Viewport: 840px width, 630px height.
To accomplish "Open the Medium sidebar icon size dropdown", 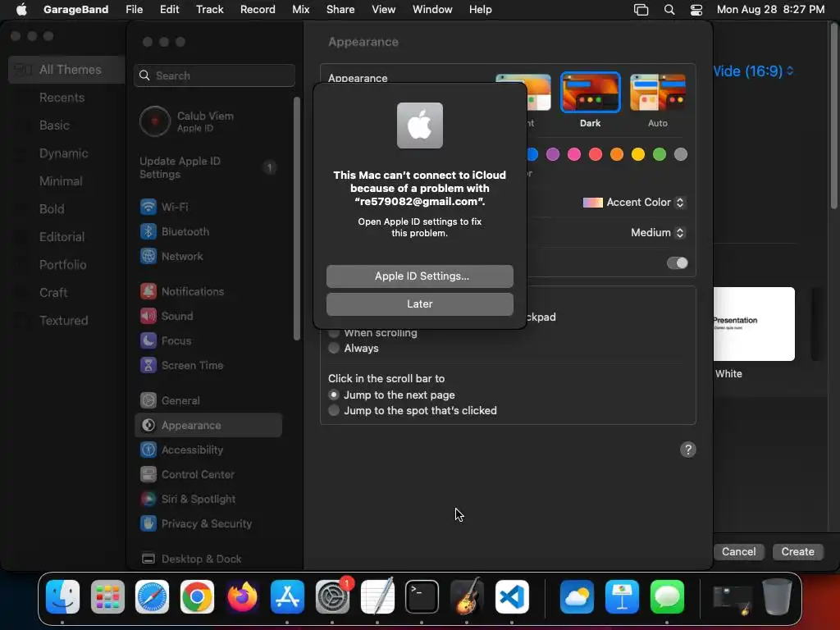I will point(658,232).
